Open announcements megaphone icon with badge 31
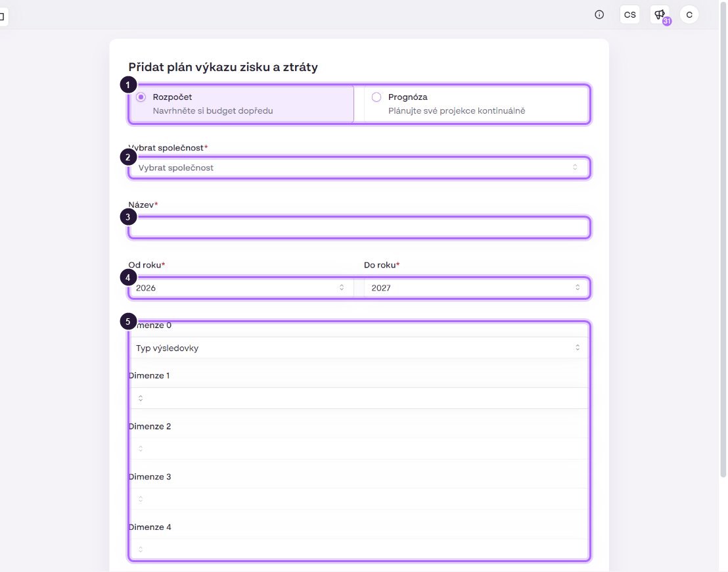The image size is (728, 572). coord(660,15)
